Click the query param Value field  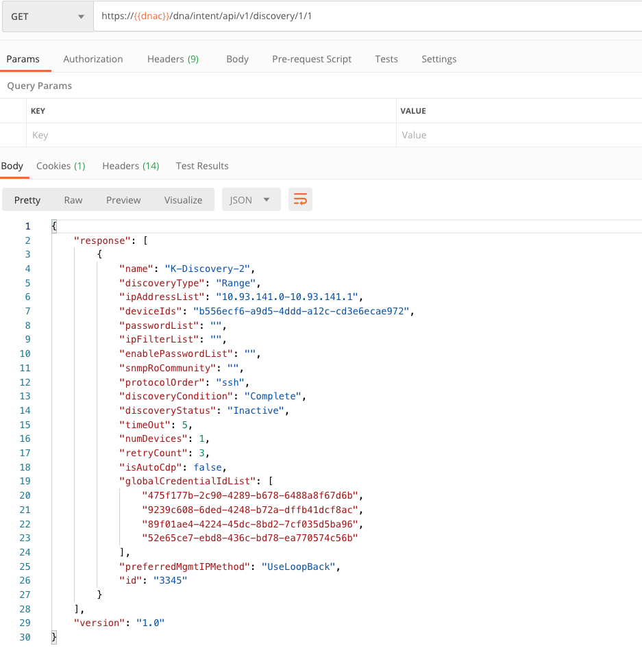pyautogui.click(x=518, y=135)
